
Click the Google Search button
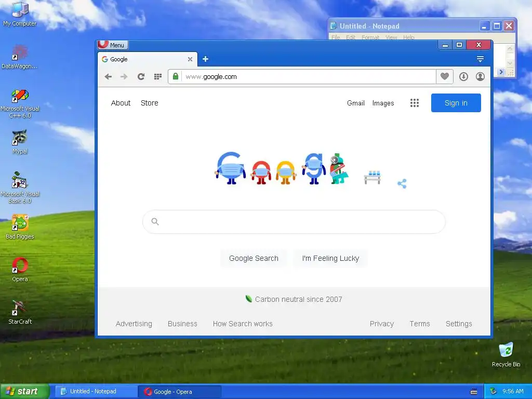pos(254,258)
